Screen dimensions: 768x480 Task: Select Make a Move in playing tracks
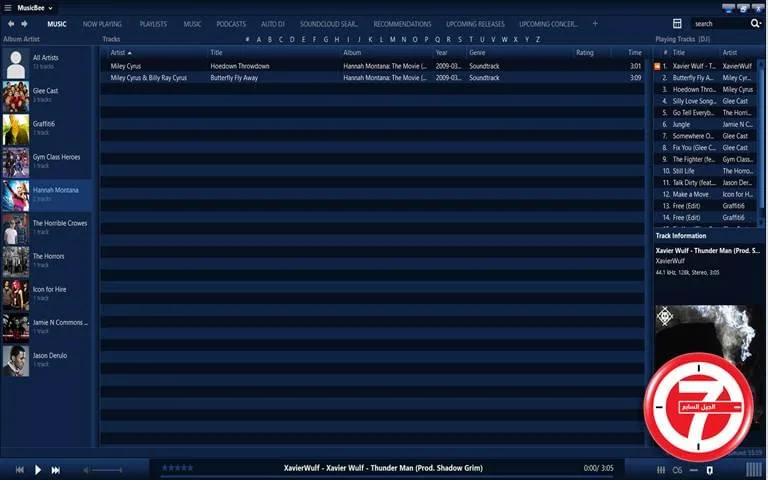tap(706, 194)
